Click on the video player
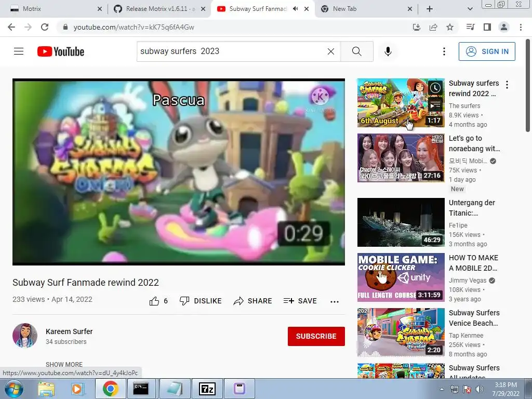Image resolution: width=532 pixels, height=399 pixels. tap(179, 172)
